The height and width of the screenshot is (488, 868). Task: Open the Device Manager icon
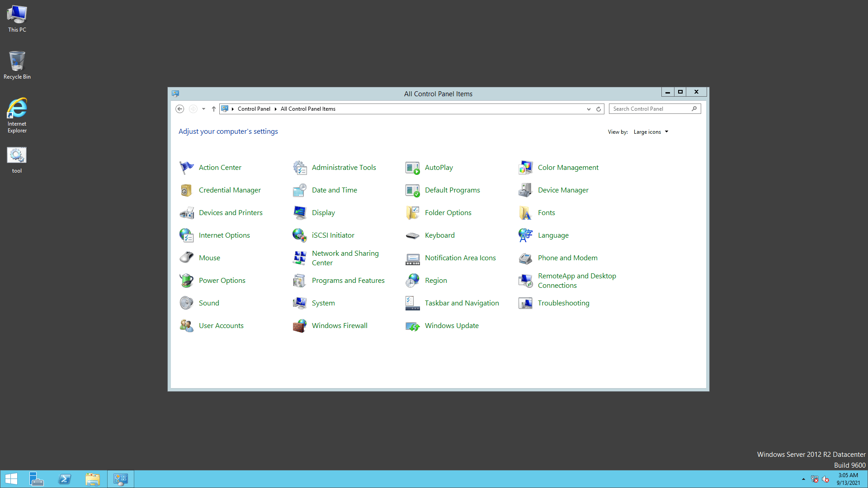[x=525, y=190]
